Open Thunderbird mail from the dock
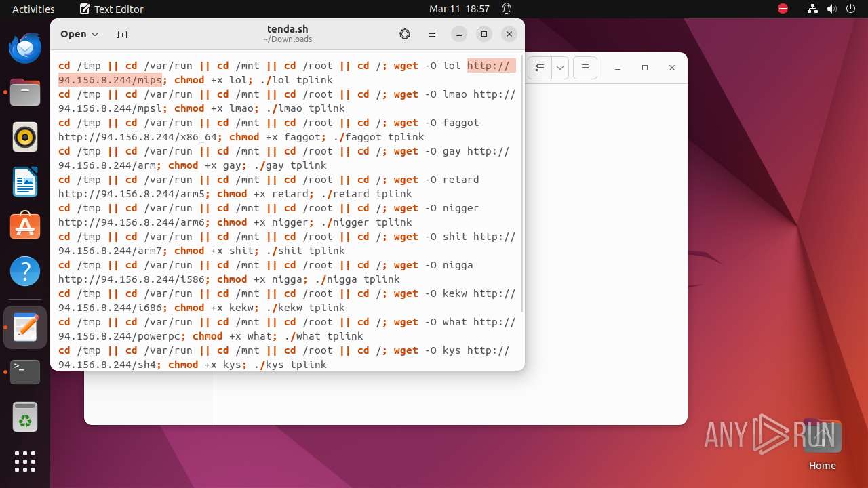The height and width of the screenshot is (488, 868). pyautogui.click(x=25, y=48)
